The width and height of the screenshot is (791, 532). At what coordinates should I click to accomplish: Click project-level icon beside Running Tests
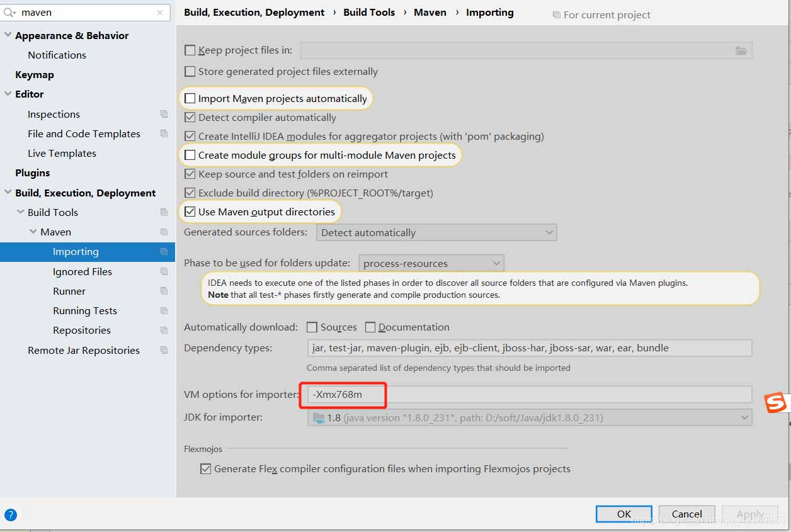point(164,310)
